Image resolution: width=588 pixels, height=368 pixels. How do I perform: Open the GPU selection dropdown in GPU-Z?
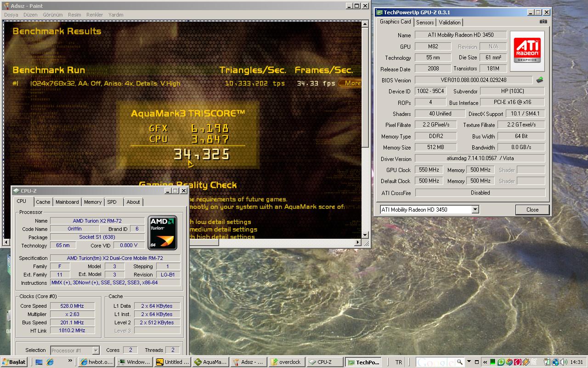click(475, 210)
